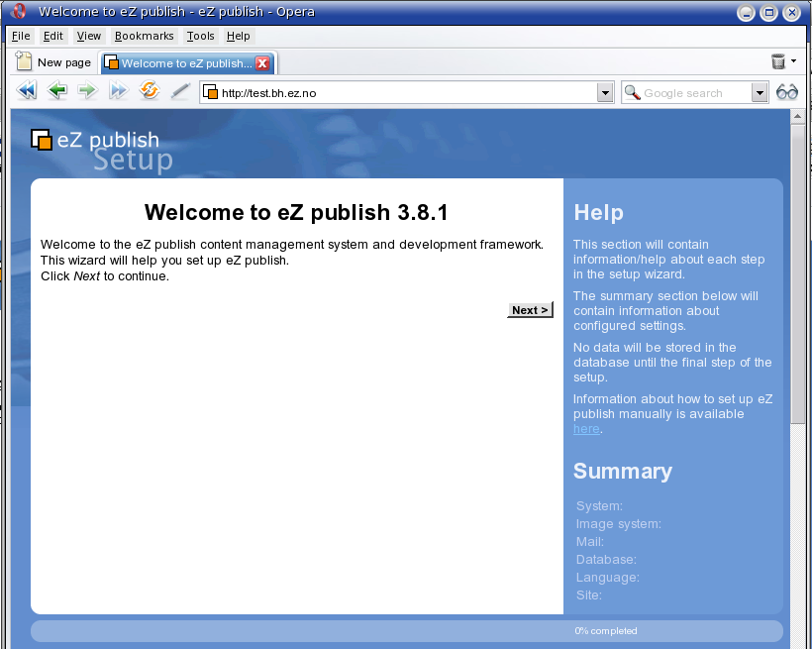Viewport: 812px width, 649px height.
Task: Expand the Google search engine dropdown
Action: [760, 93]
